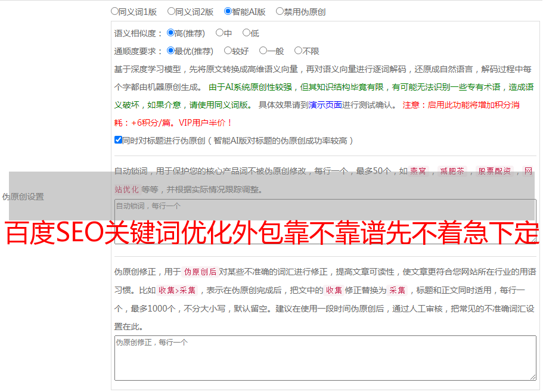The height and width of the screenshot is (392, 543).
Task: Click the 语义相似度 label
Action: click(x=138, y=33)
